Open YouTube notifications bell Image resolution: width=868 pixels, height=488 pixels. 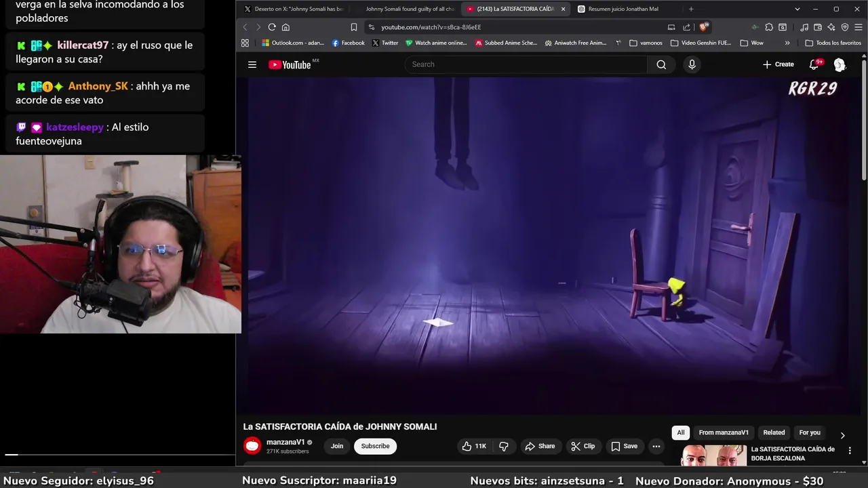(814, 64)
